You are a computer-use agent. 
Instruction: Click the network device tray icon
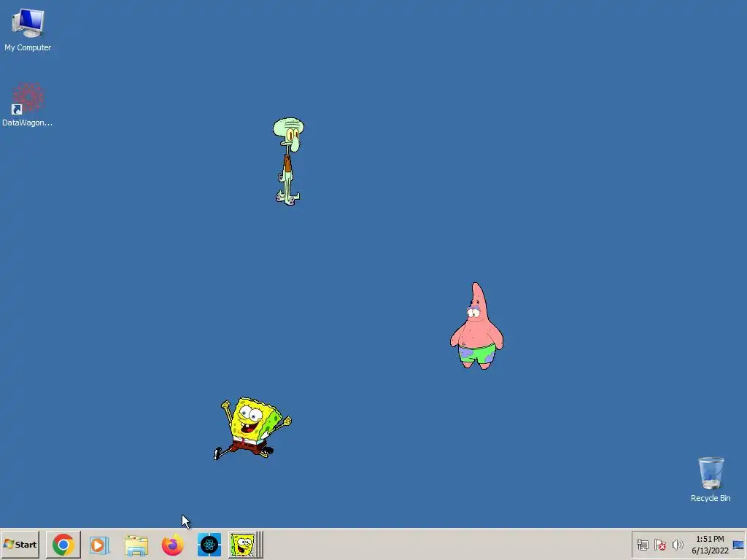(x=642, y=545)
